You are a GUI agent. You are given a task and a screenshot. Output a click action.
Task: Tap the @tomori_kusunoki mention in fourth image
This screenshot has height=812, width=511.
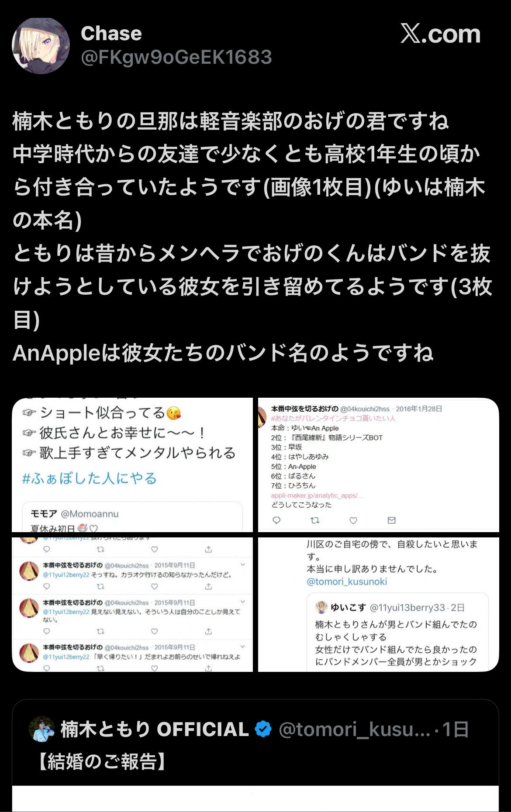[347, 581]
